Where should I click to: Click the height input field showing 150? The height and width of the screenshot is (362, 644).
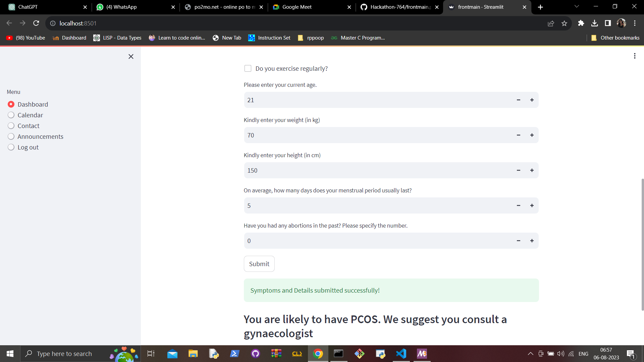(378, 170)
